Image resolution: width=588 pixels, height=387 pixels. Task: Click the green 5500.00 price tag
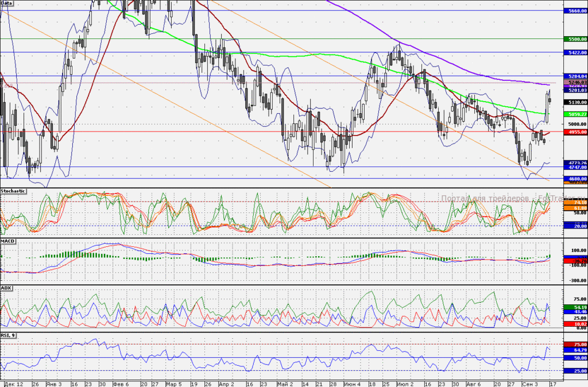tap(575, 39)
